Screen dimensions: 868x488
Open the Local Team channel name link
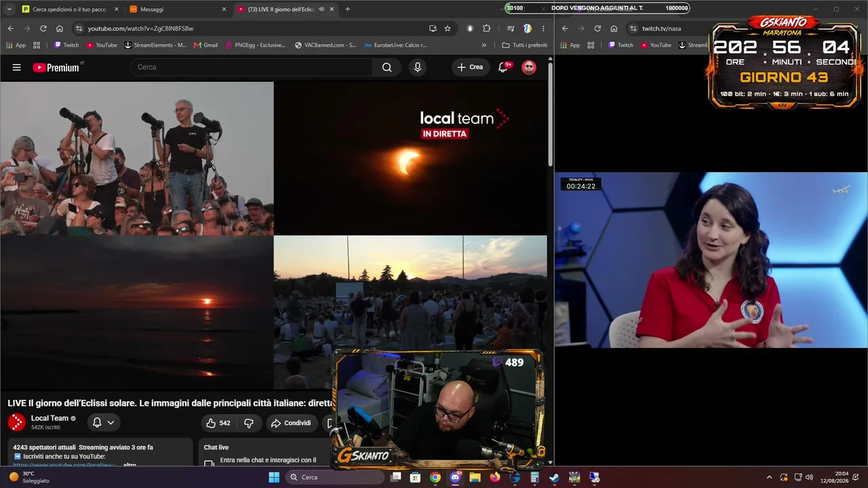coord(50,418)
